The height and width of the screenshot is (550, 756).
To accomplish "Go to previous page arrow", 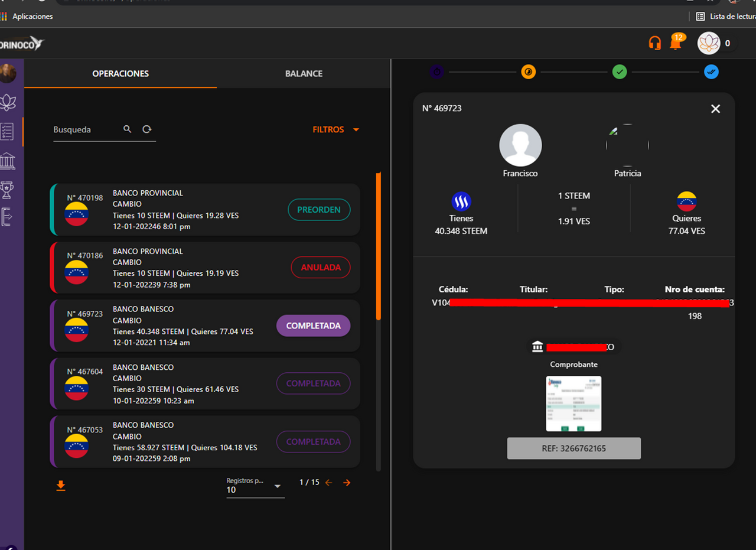I will click(x=329, y=483).
